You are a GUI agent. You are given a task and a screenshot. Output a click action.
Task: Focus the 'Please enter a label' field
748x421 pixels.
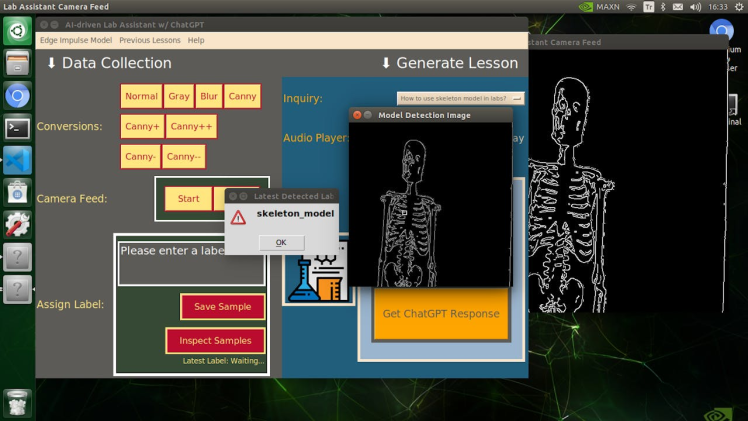(x=191, y=264)
